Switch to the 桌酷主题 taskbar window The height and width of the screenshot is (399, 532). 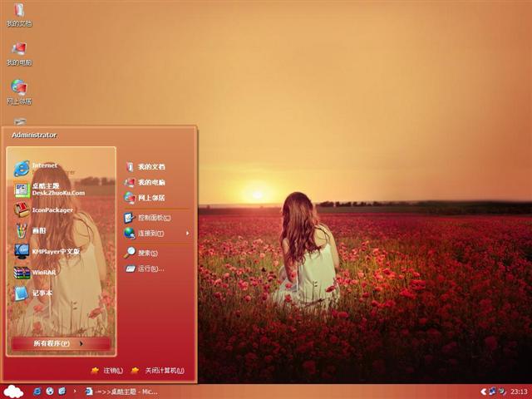pyautogui.click(x=121, y=392)
